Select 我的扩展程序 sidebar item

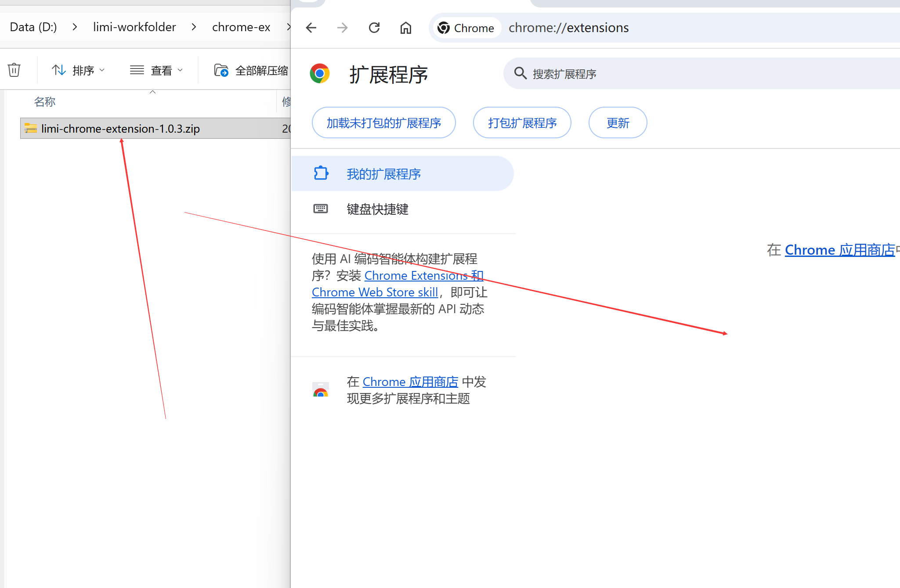click(x=402, y=173)
